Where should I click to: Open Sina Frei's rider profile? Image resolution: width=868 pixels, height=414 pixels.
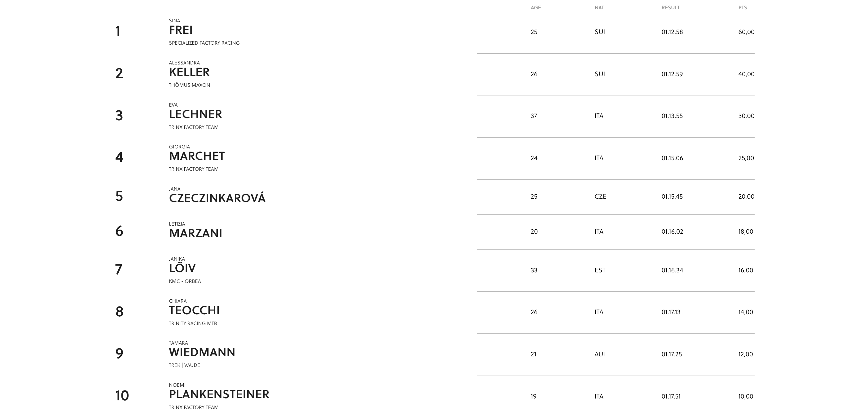coord(181,30)
